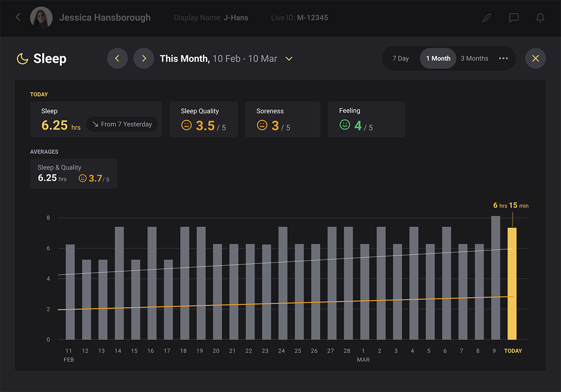The width and height of the screenshot is (561, 392).
Task: Go to the previous month period
Action: (x=117, y=59)
